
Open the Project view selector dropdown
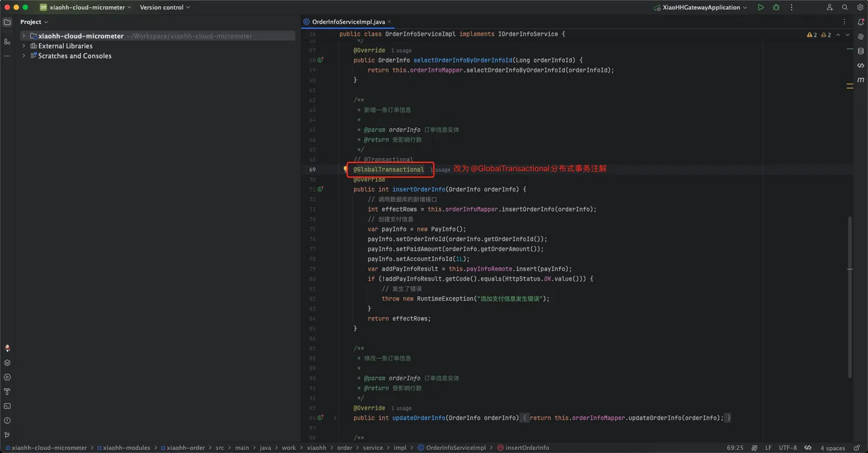(x=34, y=22)
